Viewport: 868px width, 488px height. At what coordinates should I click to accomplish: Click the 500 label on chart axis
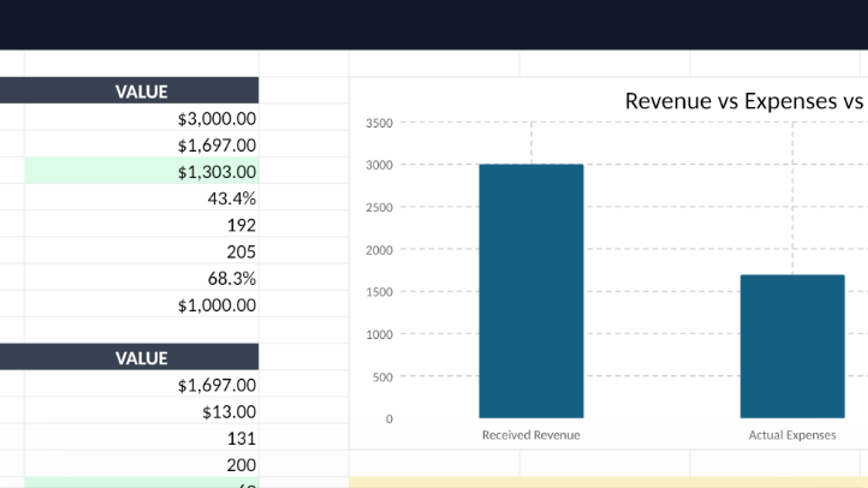[382, 377]
